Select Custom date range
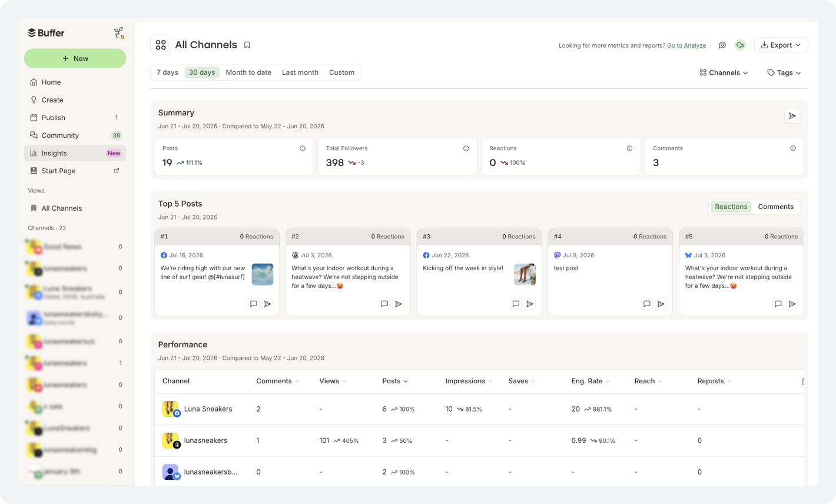836x504 pixels. coord(341,72)
